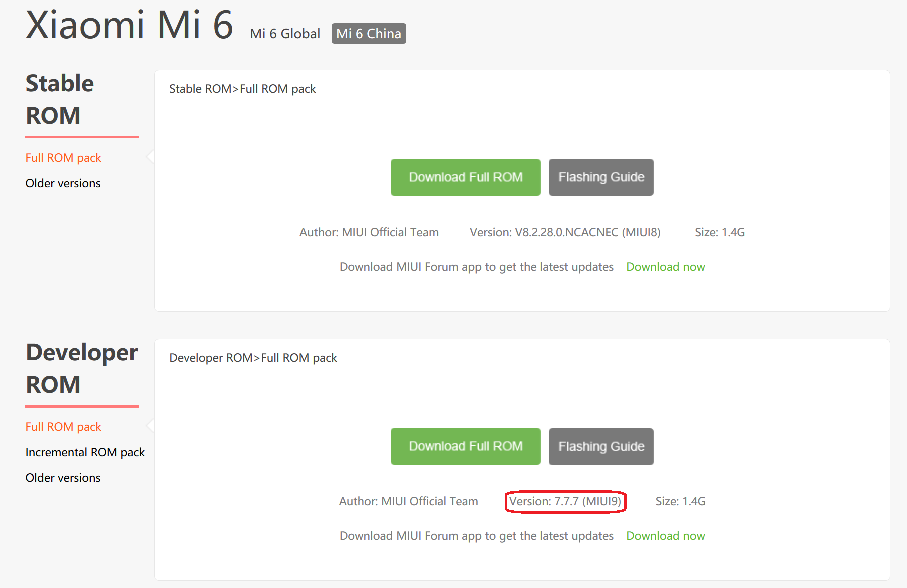Click the Developer ROM>Full ROM pack breadcrumb
The height and width of the screenshot is (588, 907).
pos(253,358)
